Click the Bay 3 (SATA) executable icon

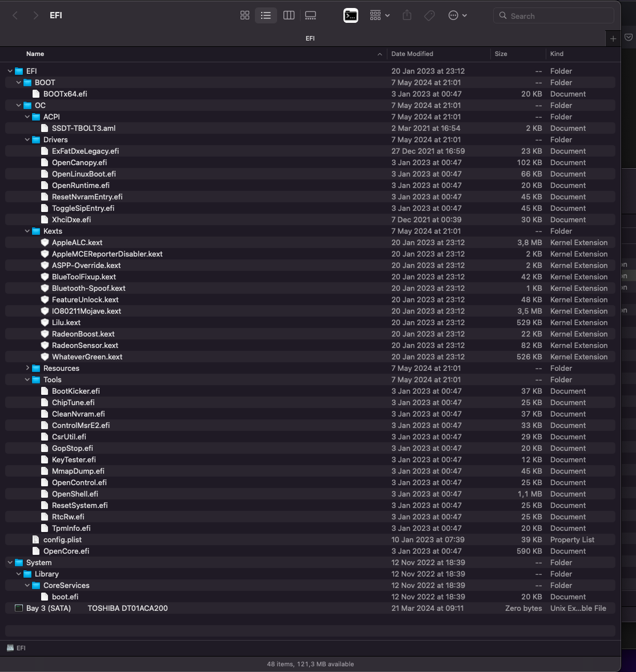[18, 608]
